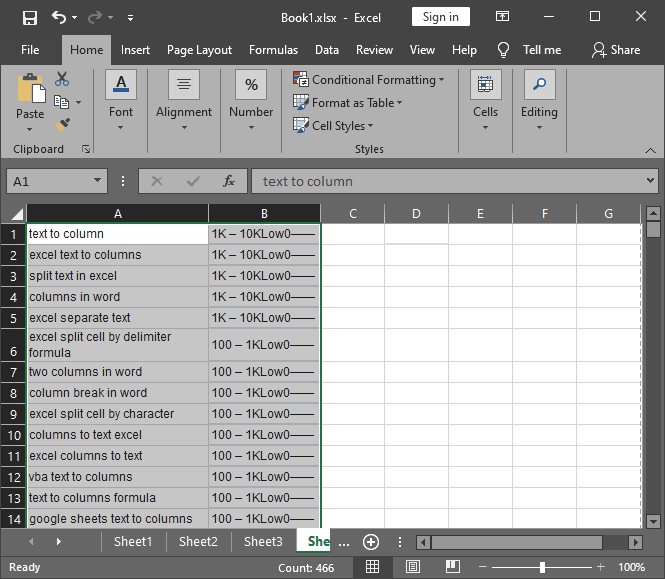
Task: Switch to the View tab
Action: coord(422,50)
